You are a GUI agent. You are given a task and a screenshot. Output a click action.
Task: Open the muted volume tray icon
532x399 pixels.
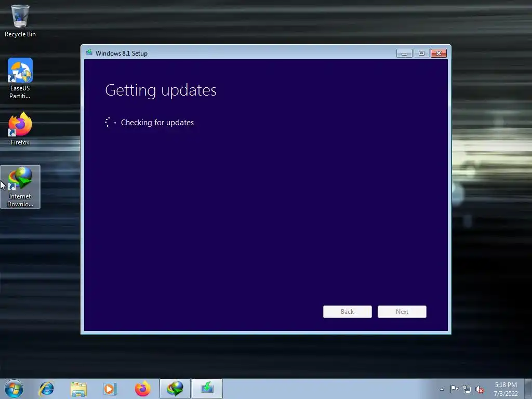point(480,390)
